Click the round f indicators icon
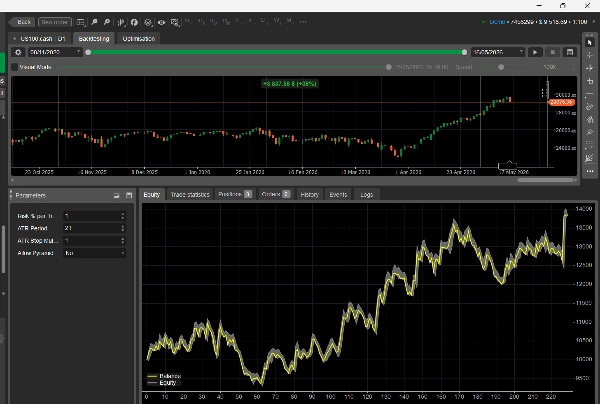 point(134,22)
